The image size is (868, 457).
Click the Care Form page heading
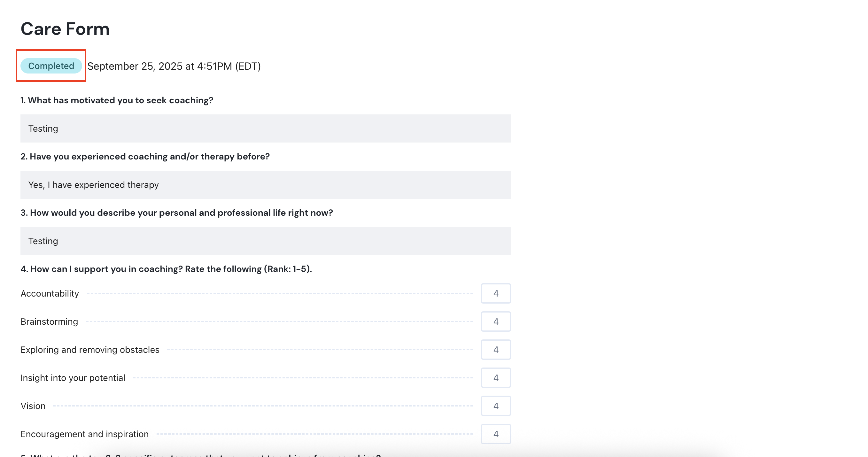65,29
